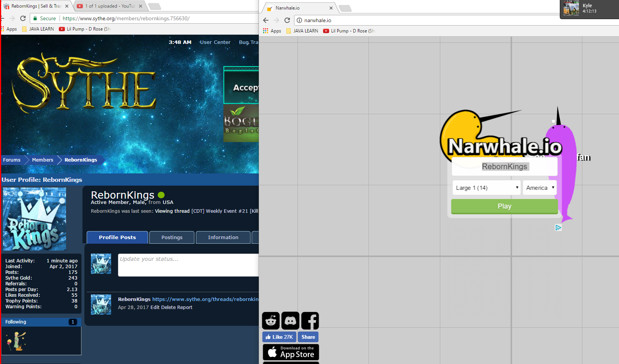Close the Narwhale.io tab
Image resolution: width=619 pixels, height=364 pixels.
pyautogui.click(x=331, y=8)
